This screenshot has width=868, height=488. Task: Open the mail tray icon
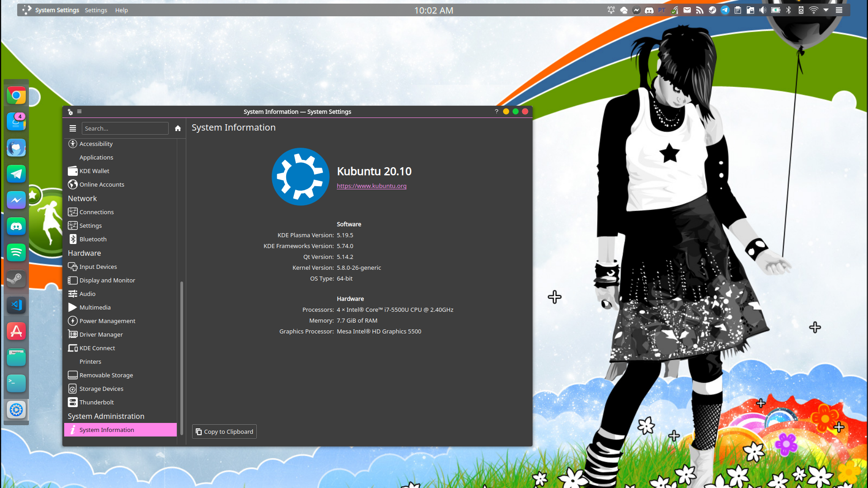point(687,10)
